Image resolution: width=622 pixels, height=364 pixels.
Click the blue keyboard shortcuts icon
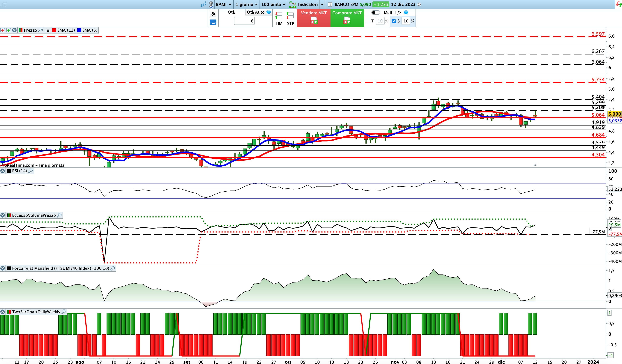(x=213, y=22)
